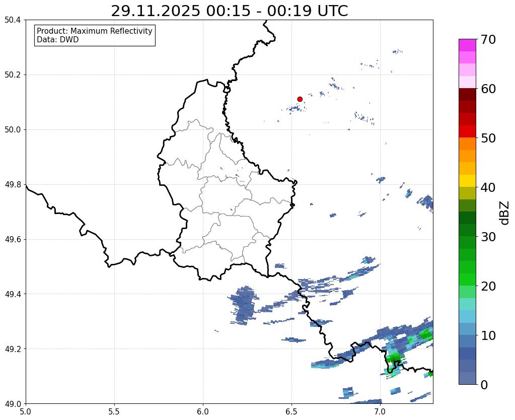Click latitude axis label 50.4
The image size is (515, 420).
click(13, 20)
